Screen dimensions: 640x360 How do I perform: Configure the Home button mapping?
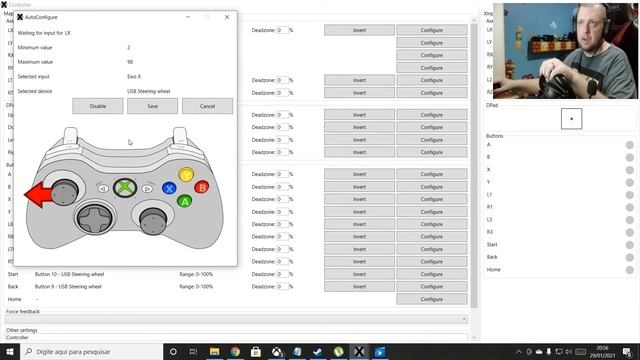(x=431, y=299)
